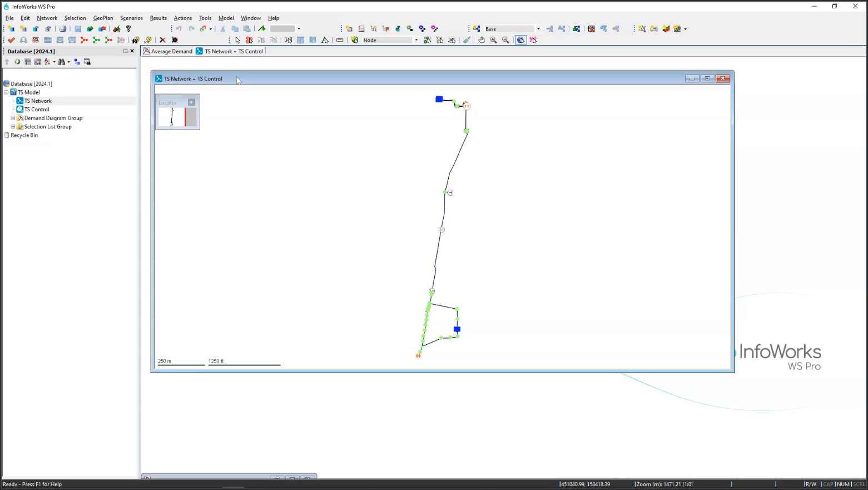Screen dimensions: 868x490
Task: Click the Redo arrow icon
Action: 191,29
